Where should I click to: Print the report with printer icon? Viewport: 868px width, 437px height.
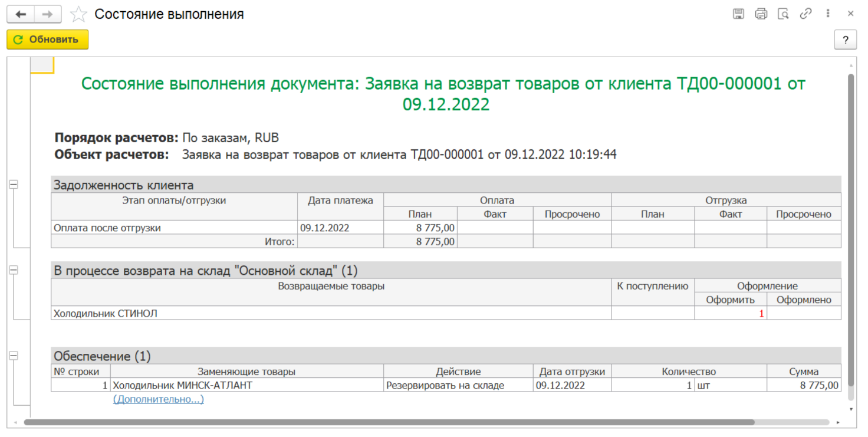click(x=761, y=14)
